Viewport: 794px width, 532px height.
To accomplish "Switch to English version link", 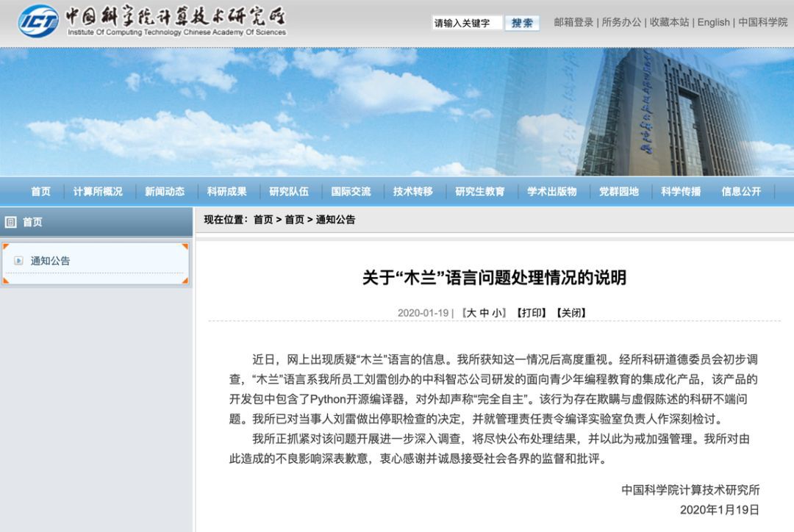I will [x=713, y=22].
